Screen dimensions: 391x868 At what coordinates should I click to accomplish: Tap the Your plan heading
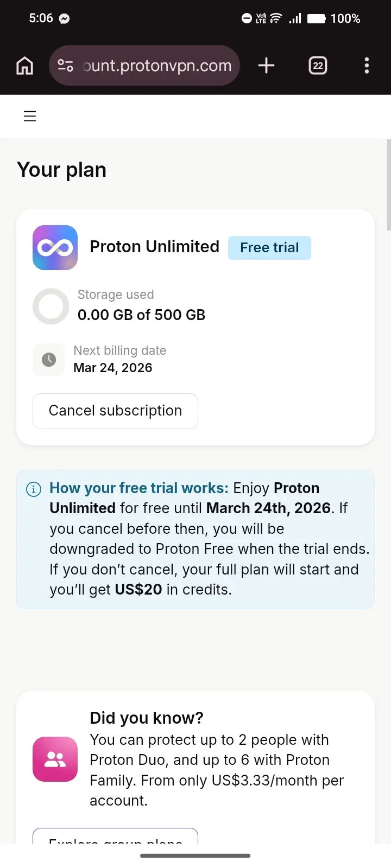(61, 170)
